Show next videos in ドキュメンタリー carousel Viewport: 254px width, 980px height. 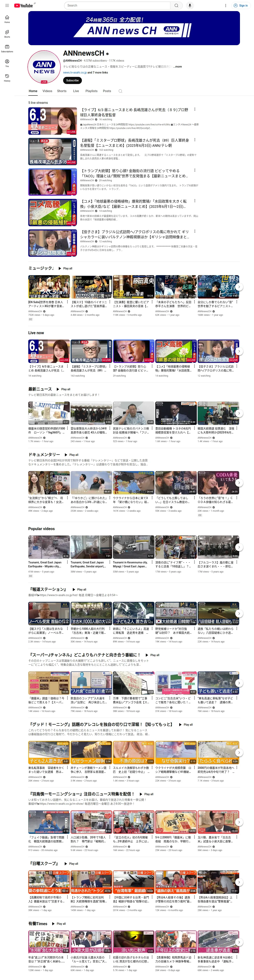pos(238,483)
